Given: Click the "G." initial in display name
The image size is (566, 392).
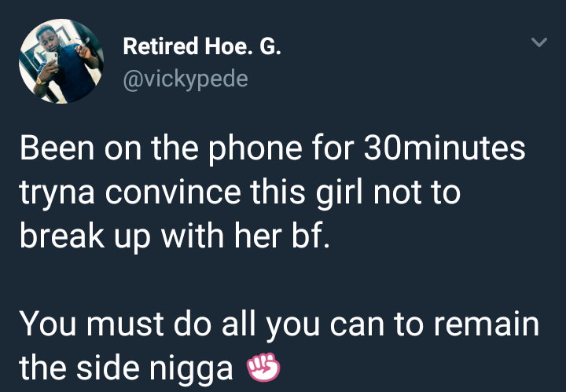Looking at the screenshot, I should 270,46.
